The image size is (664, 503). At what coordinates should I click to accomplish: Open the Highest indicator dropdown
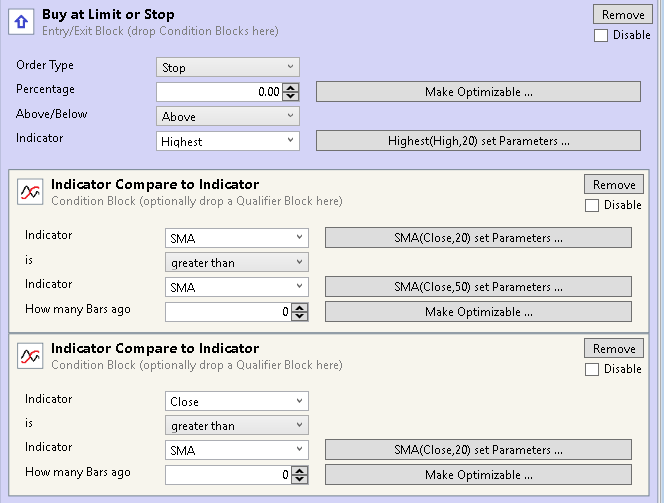point(228,141)
